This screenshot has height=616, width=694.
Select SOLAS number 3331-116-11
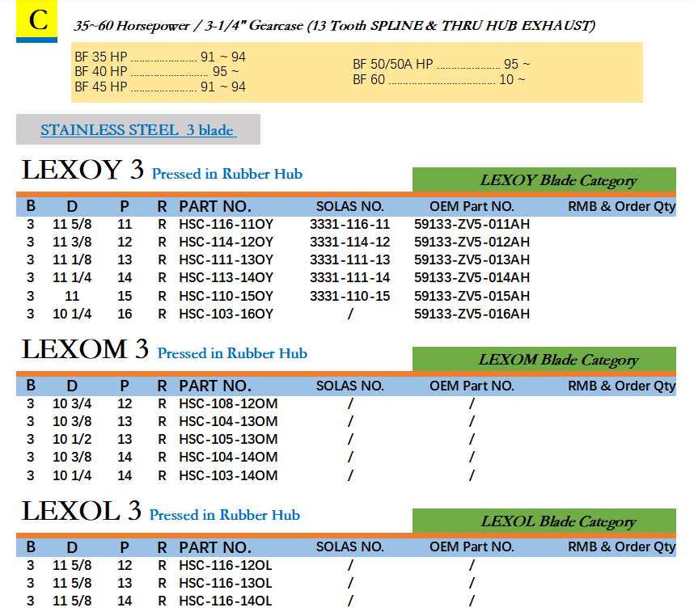(x=349, y=224)
